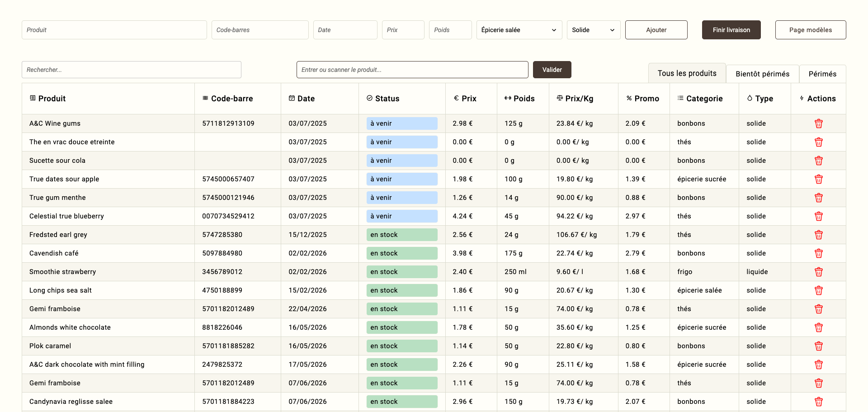Open the Épicerie salée category dropdown
Screen dimensions: 868x412
pyautogui.click(x=519, y=30)
